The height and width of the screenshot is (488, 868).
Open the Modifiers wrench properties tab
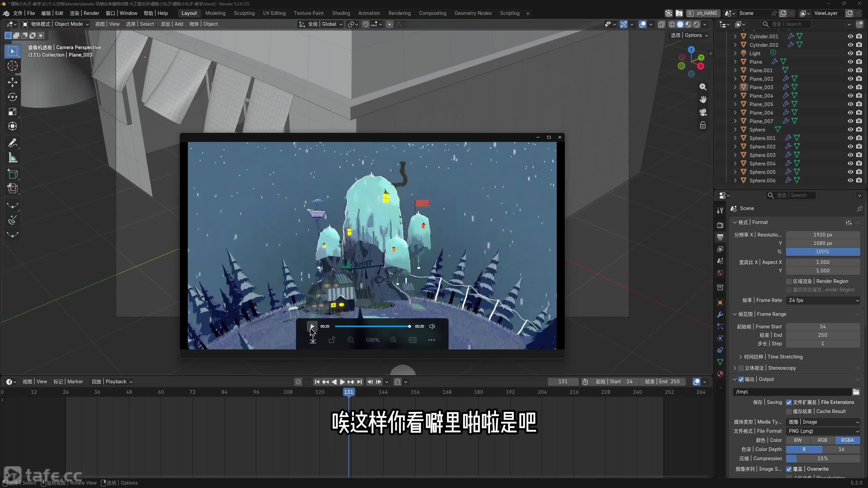(720, 314)
